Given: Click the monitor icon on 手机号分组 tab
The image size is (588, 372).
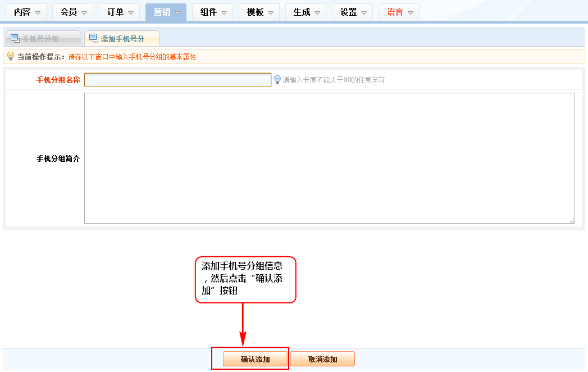Looking at the screenshot, I should pyautogui.click(x=15, y=39).
